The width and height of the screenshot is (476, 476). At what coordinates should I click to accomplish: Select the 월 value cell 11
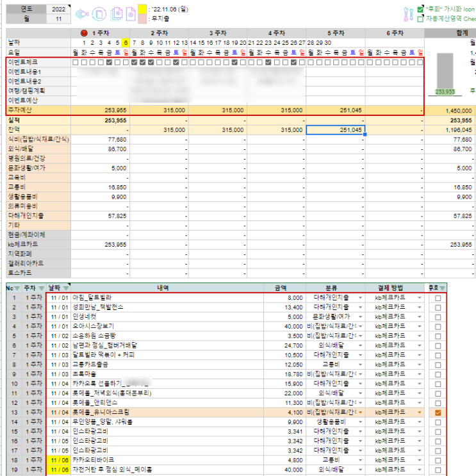(x=58, y=19)
